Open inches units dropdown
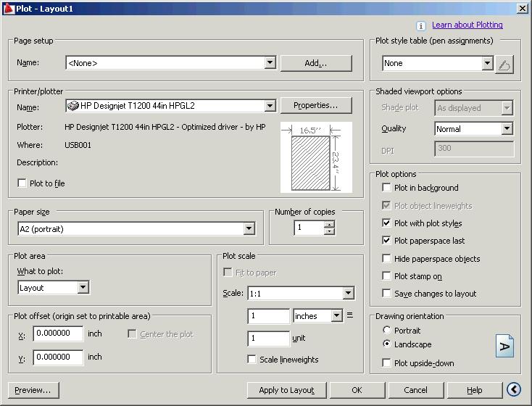 coord(336,315)
